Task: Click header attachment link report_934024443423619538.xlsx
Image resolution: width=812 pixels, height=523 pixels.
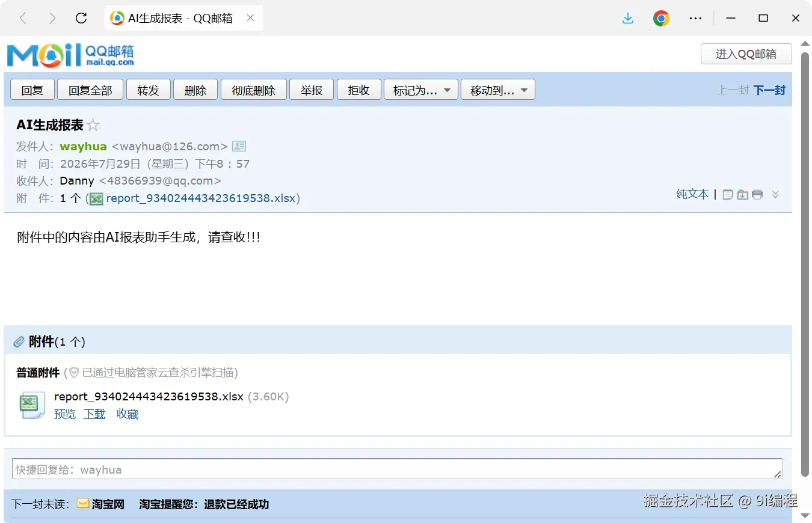Action: [x=201, y=198]
